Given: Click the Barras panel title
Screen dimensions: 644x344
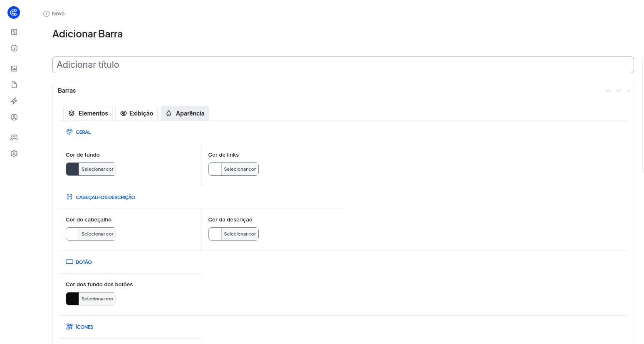Looking at the screenshot, I should point(67,91).
